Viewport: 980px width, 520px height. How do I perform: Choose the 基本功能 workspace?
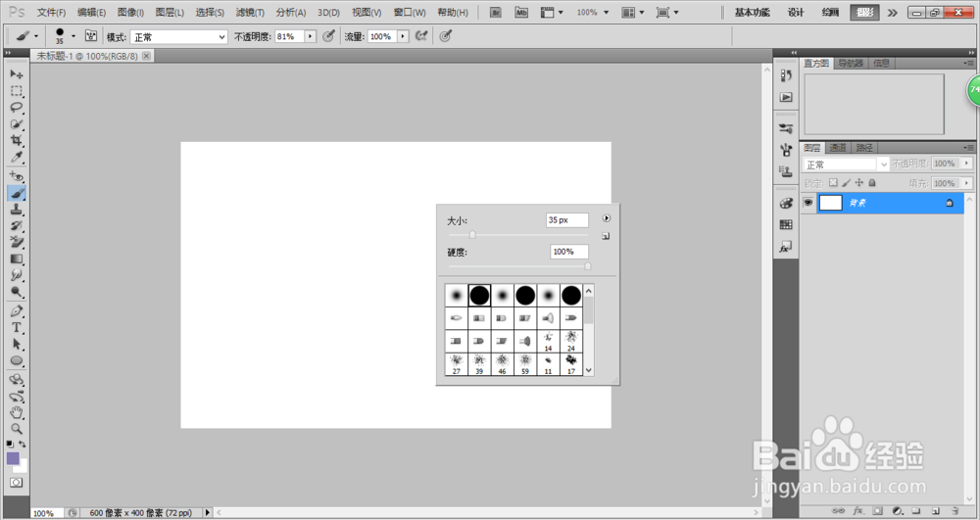(x=752, y=13)
